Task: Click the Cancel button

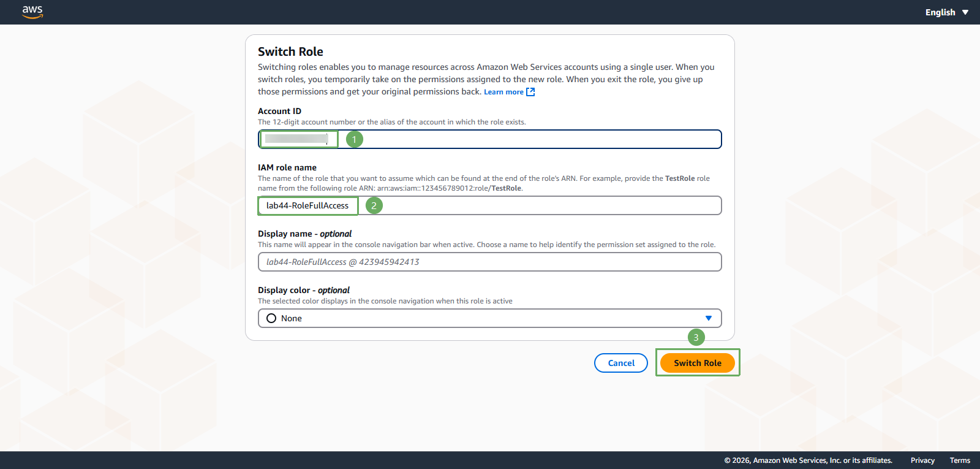Action: coord(621,363)
